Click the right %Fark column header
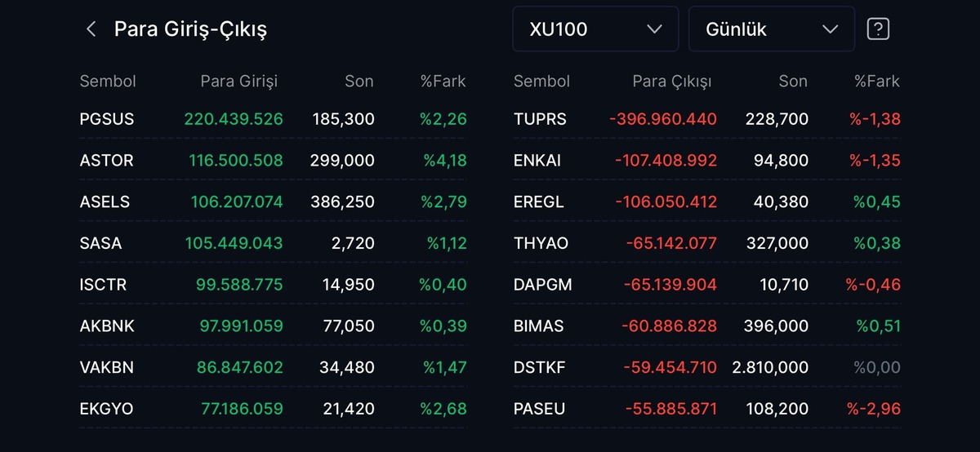Image resolution: width=980 pixels, height=452 pixels. tap(877, 82)
